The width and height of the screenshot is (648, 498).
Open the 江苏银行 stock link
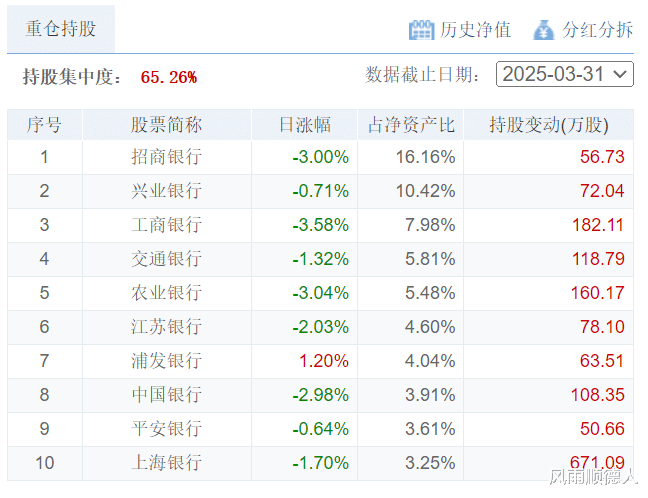coord(167,327)
